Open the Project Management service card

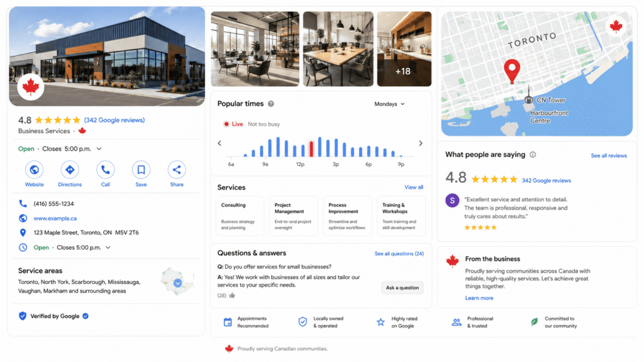pos(293,216)
